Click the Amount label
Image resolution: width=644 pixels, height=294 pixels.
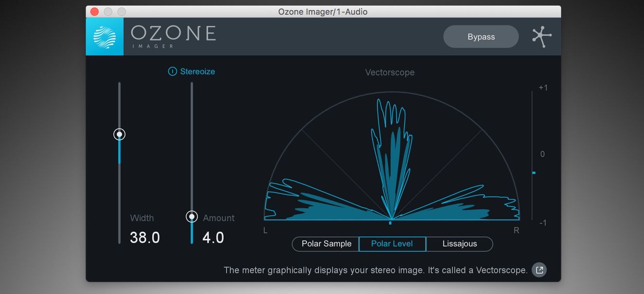219,218
